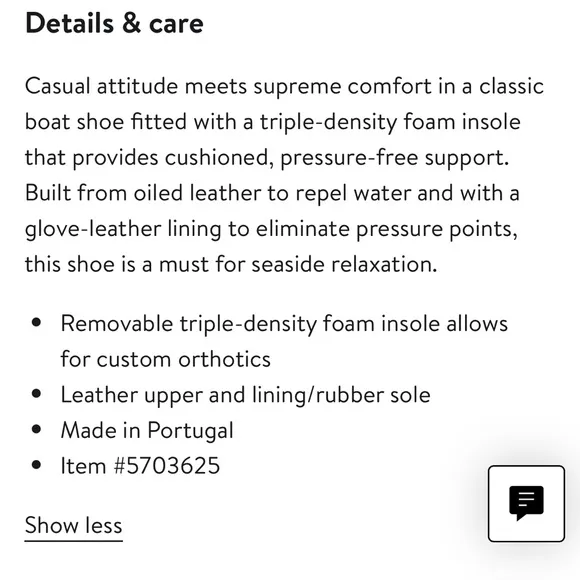580x580 pixels.
Task: Open the live chat speech bubble icon
Action: (526, 503)
